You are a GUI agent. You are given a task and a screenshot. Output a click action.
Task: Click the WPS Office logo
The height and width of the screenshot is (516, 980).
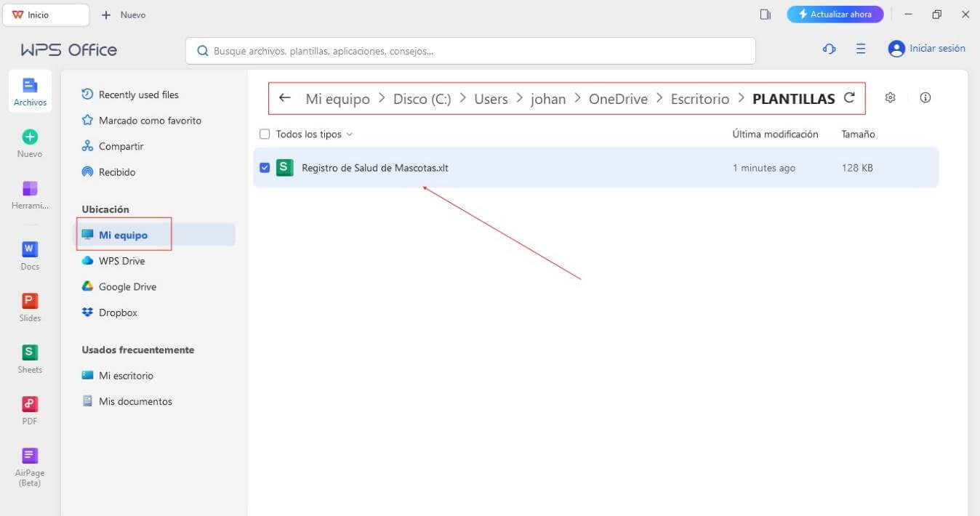[69, 50]
